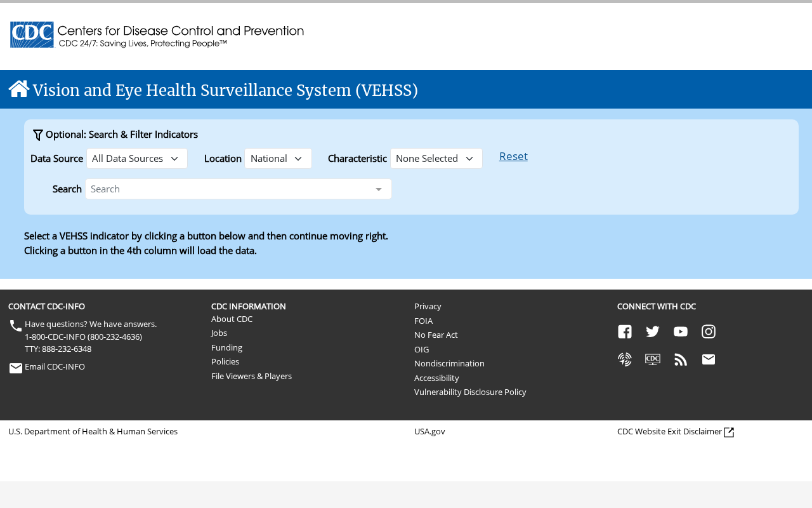Click the arrow in the Search combo box

(379, 189)
